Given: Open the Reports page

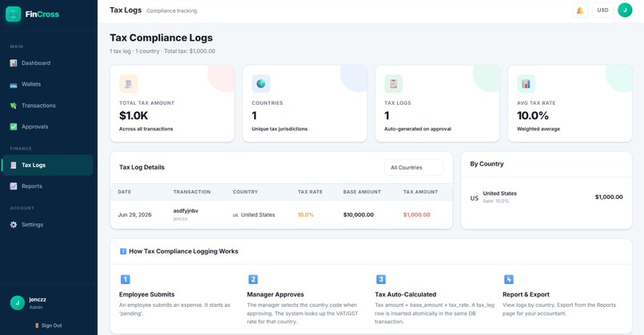Looking at the screenshot, I should (x=47, y=186).
